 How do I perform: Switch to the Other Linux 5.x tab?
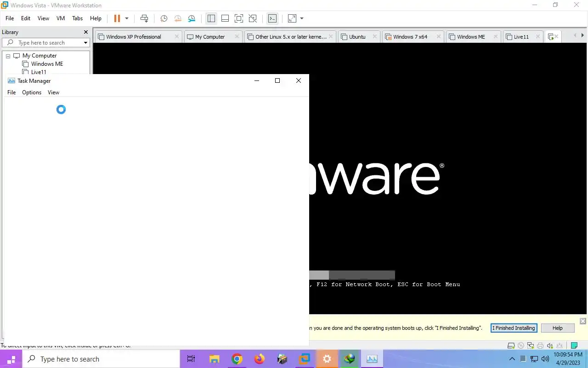(291, 37)
